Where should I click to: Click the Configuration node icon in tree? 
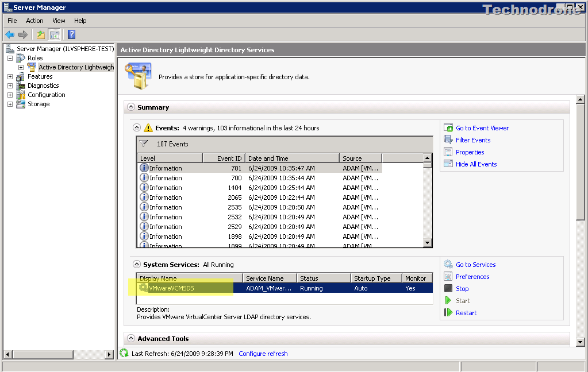[21, 95]
